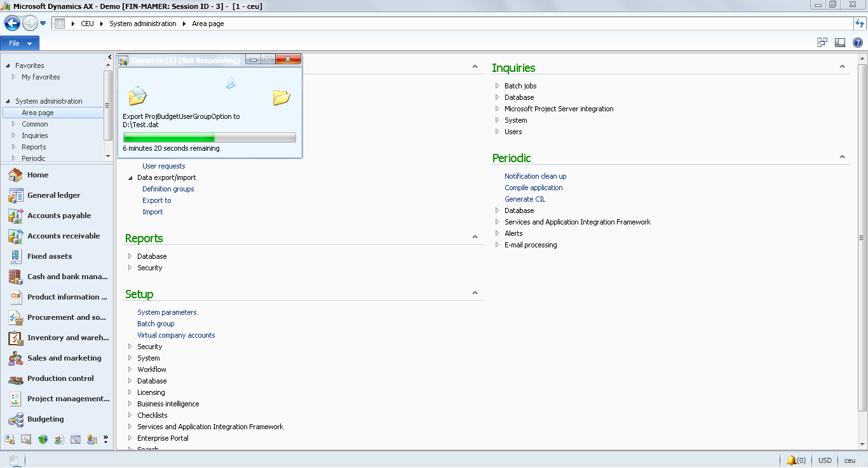
Task: Collapse the Reports section with its chevron
Action: 475,237
